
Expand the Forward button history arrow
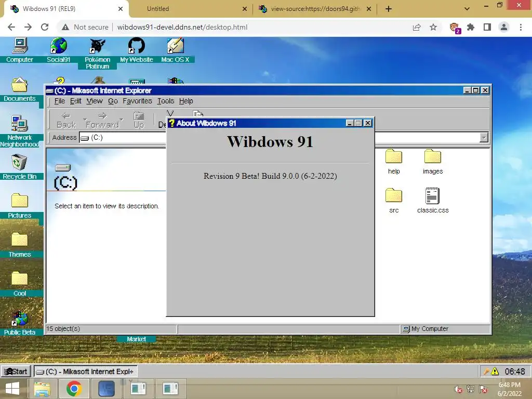tap(122, 120)
